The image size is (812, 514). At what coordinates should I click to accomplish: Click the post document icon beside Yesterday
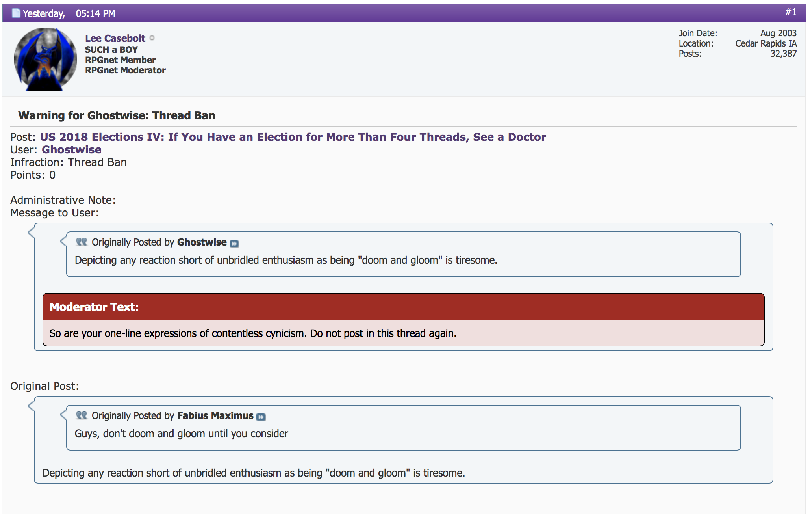coord(16,13)
